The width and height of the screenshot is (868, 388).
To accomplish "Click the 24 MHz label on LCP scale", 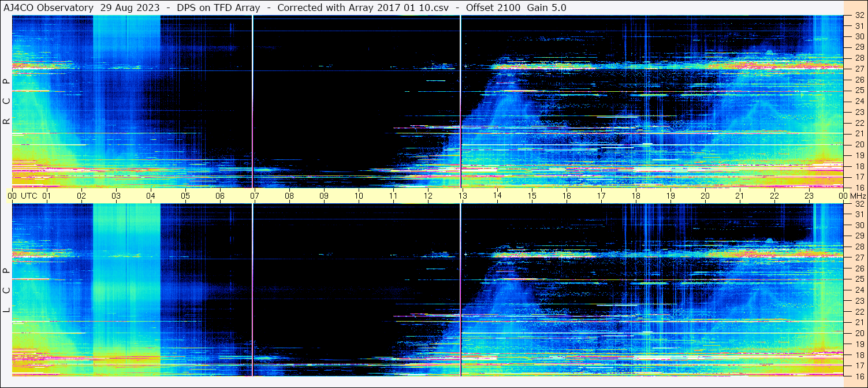I will click(858, 290).
